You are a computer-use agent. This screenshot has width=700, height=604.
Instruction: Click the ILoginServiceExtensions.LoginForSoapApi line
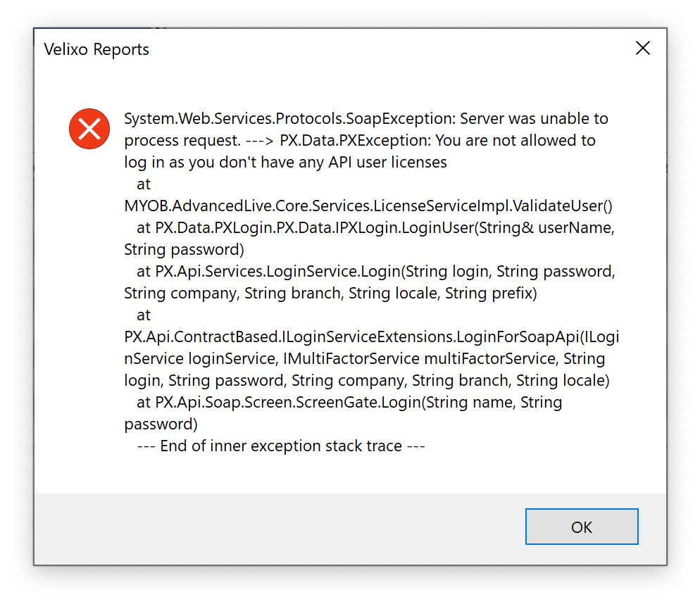point(371,337)
